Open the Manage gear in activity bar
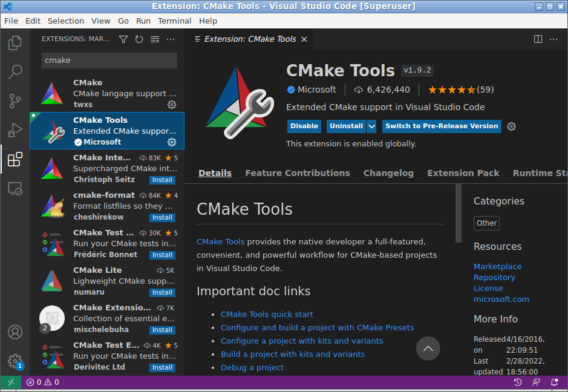This screenshot has width=568, height=392. point(15,361)
